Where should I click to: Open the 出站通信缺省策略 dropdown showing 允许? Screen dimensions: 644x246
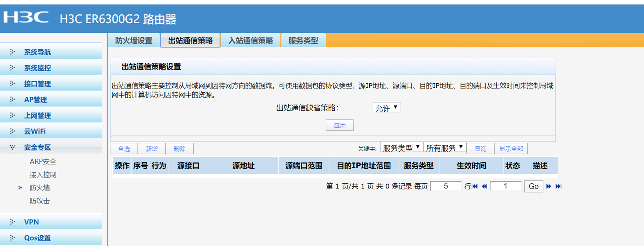point(387,108)
